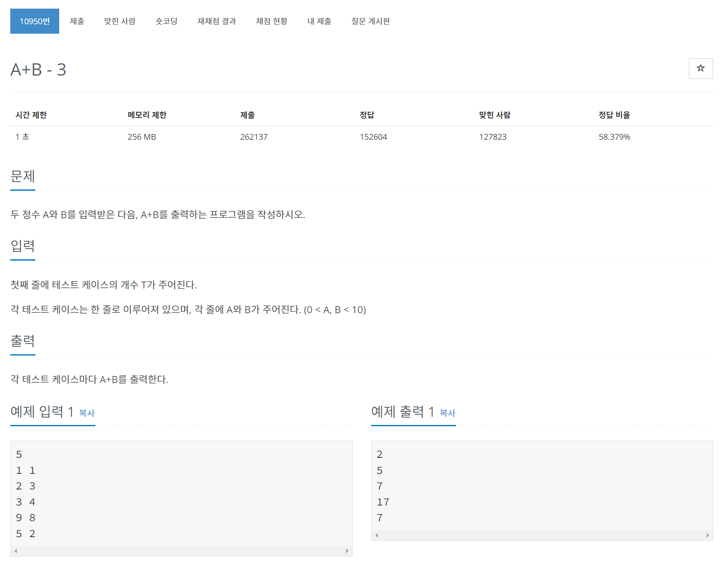Image resolution: width=728 pixels, height=561 pixels.
Task: Click the 출력 section heading
Action: 23,341
